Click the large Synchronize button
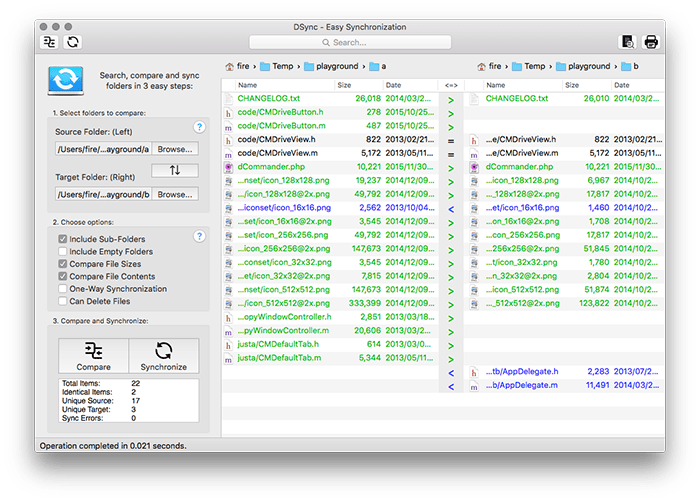The height and width of the screenshot is (502, 700). tap(164, 356)
